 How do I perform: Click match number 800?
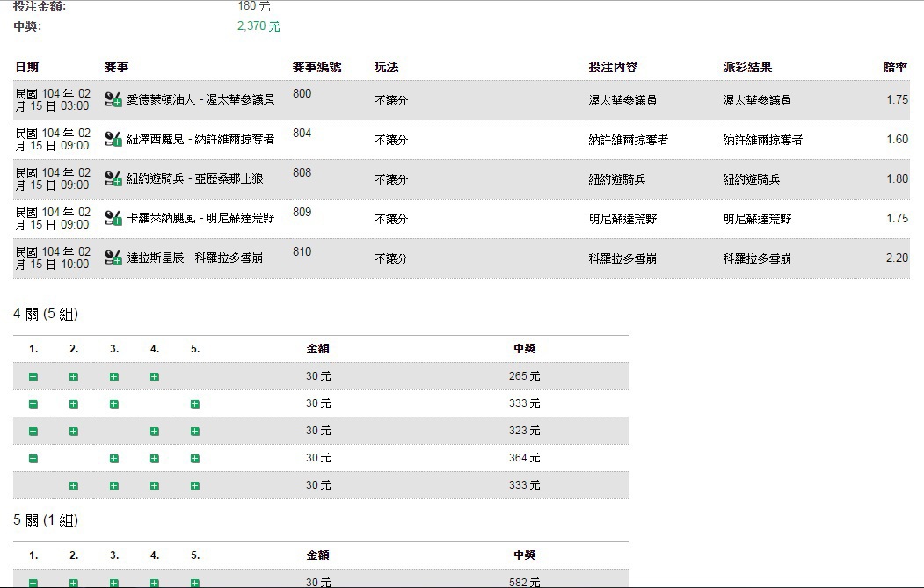302,93
